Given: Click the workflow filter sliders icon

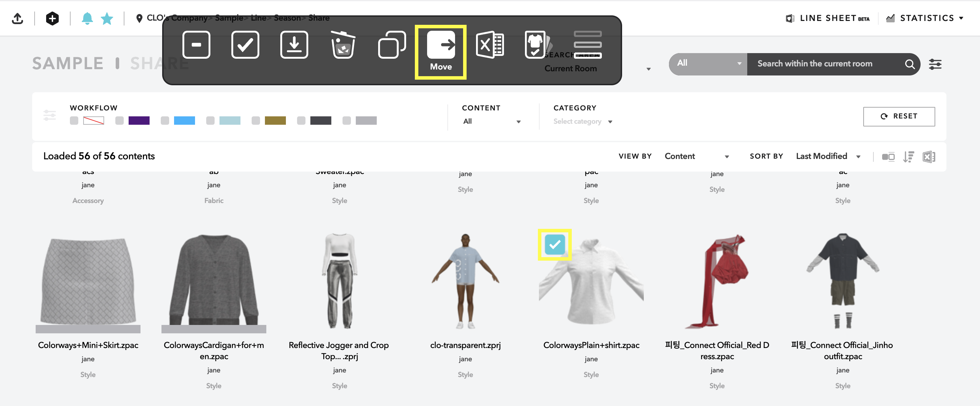Looking at the screenshot, I should 50,115.
